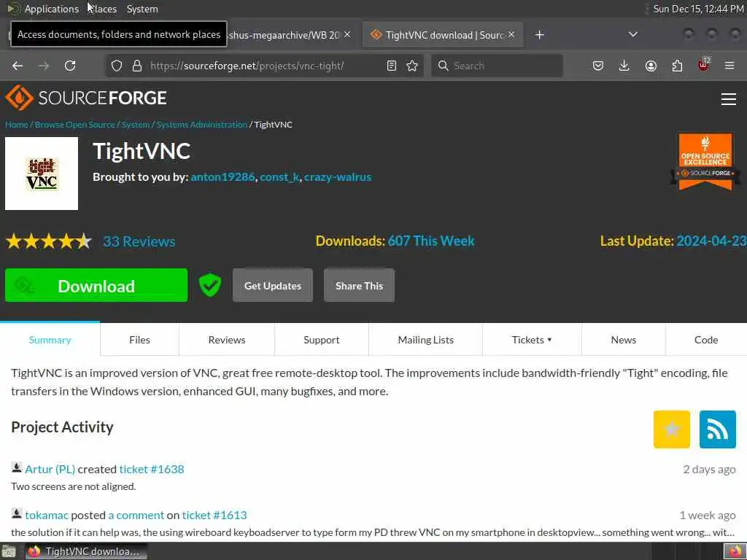
Task: Open the Mailing Lists tab
Action: click(x=426, y=340)
